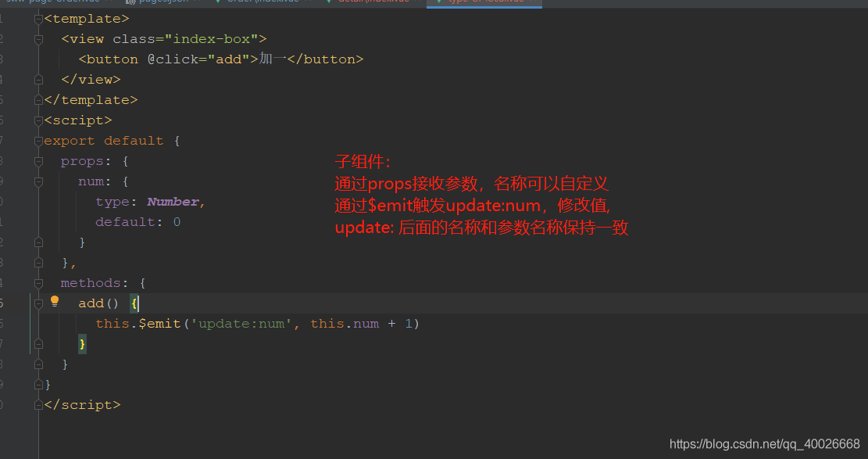Click fold end marker at </script>
Image resolution: width=868 pixels, height=459 pixels.
(x=38, y=405)
